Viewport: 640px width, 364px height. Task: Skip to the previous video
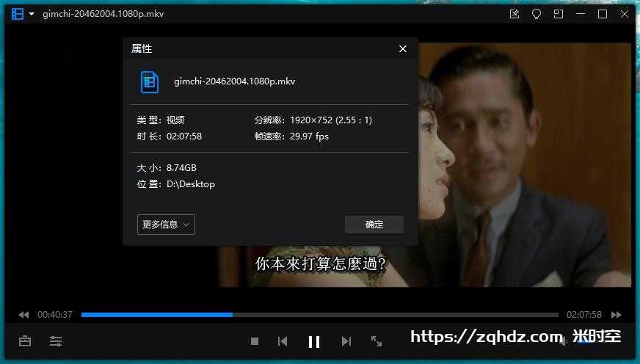[282, 341]
